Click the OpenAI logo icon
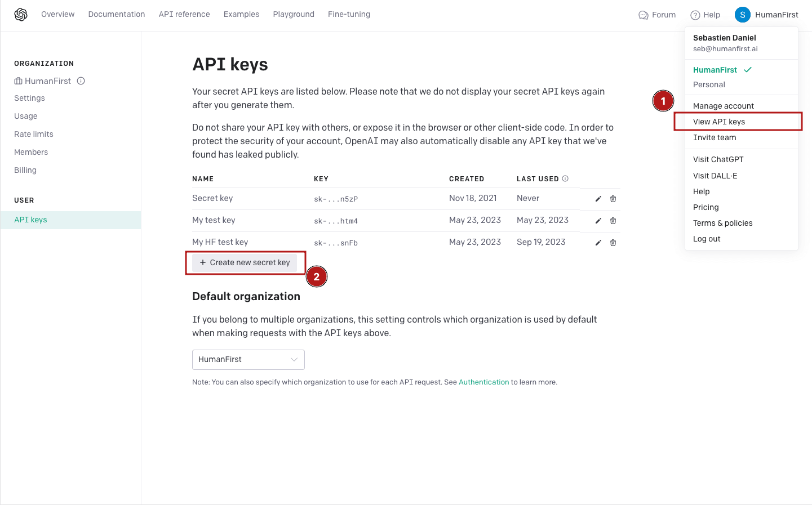 [21, 15]
